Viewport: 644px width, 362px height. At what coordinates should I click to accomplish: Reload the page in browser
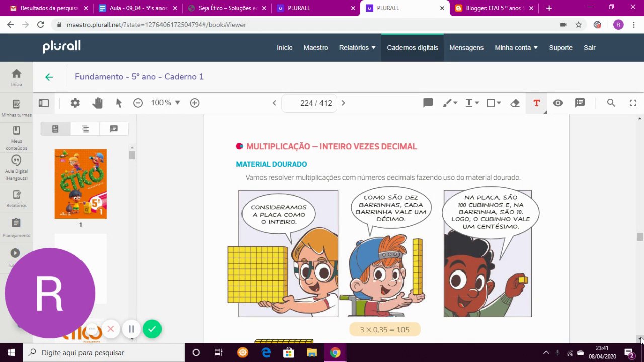click(41, 25)
